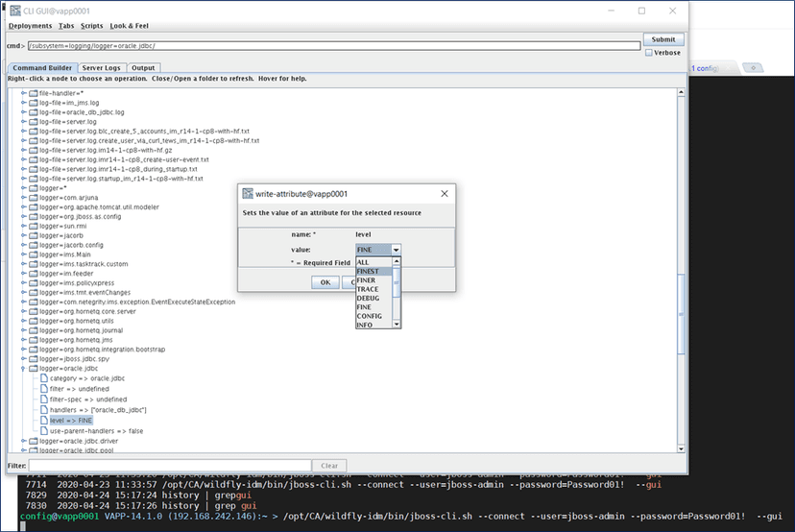
Task: Click the folder icon beside logger=oracle.jdbc
Action: pyautogui.click(x=34, y=368)
